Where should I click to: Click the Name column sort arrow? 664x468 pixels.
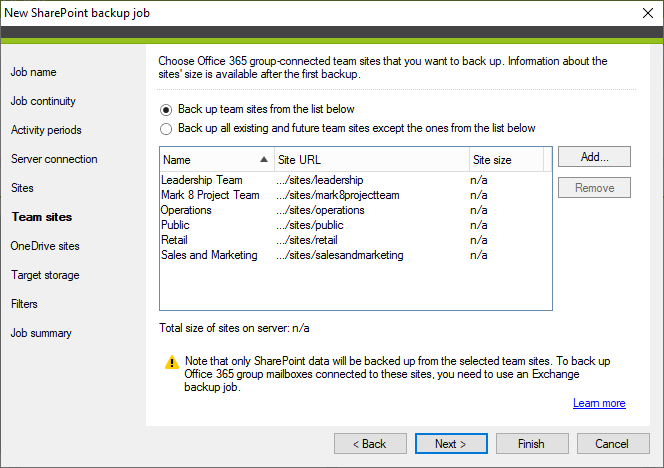point(264,160)
